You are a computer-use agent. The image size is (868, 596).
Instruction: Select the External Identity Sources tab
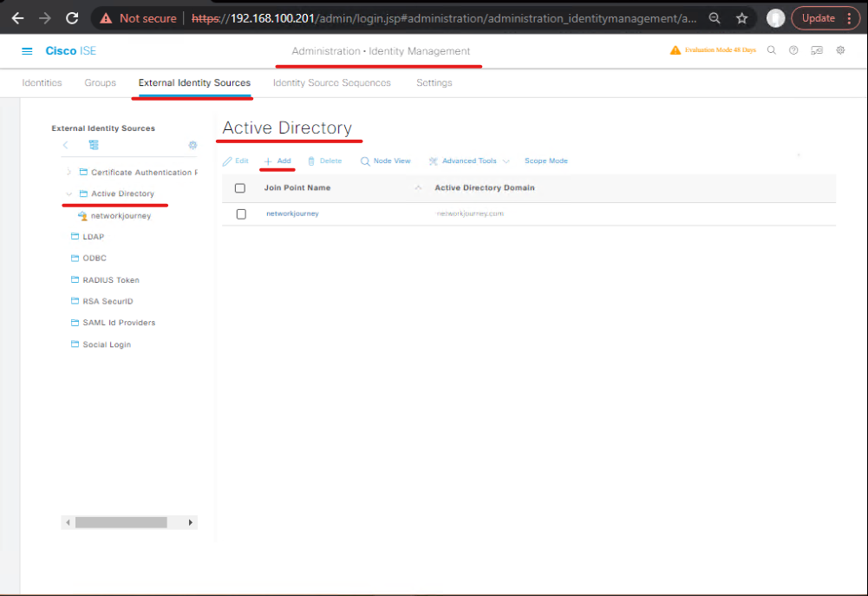pyautogui.click(x=194, y=82)
